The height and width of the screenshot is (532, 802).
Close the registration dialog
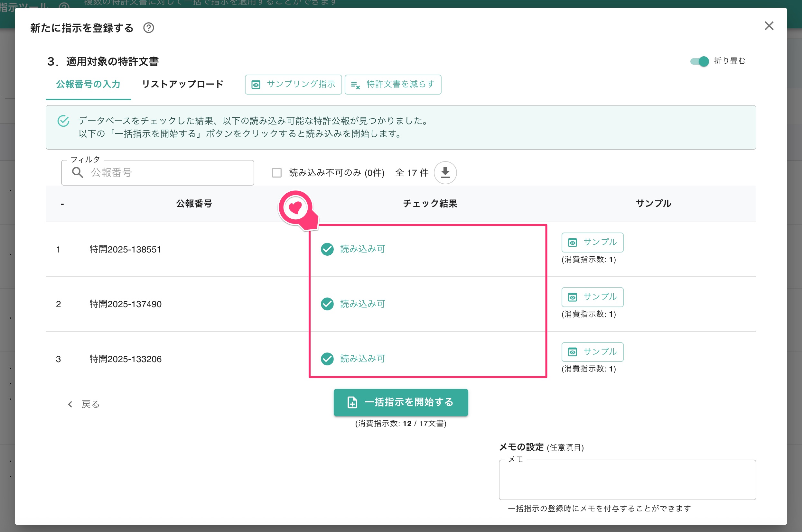769,26
